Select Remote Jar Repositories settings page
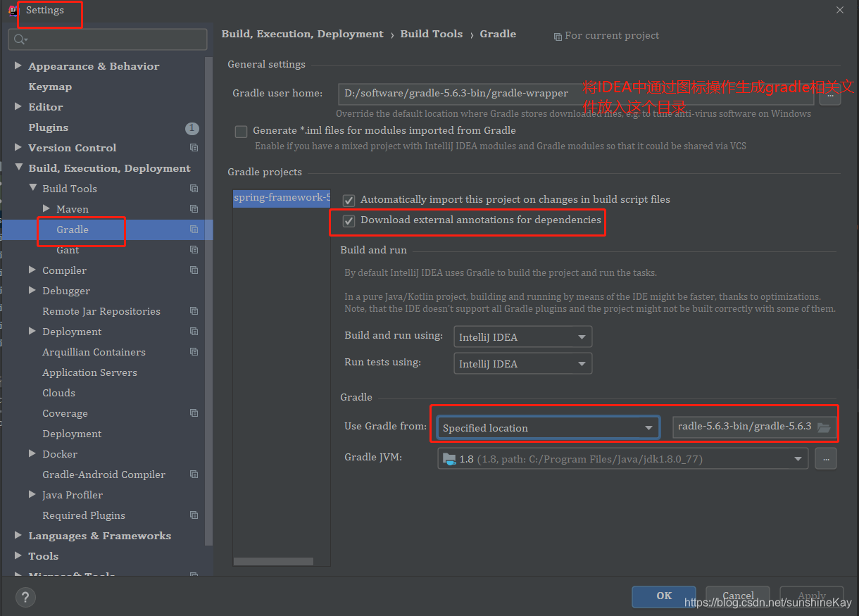Screen dimensions: 859x616 click(101, 311)
